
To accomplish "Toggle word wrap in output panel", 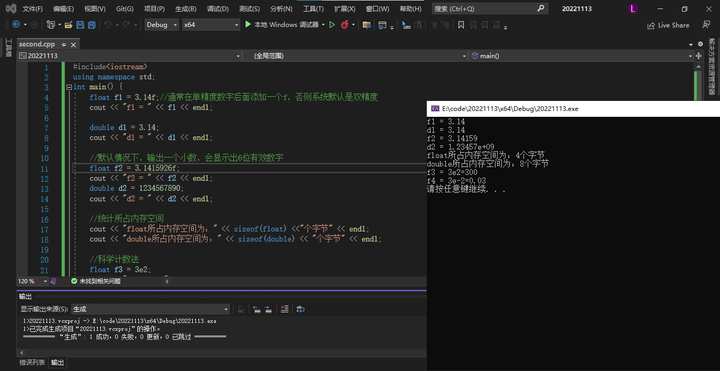I will pos(300,309).
